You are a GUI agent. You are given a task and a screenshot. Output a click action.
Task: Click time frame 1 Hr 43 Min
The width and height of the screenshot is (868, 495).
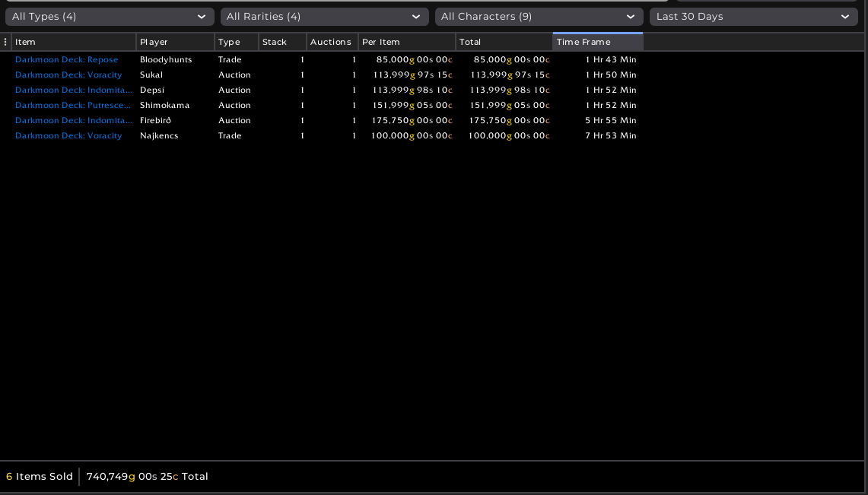[611, 60]
